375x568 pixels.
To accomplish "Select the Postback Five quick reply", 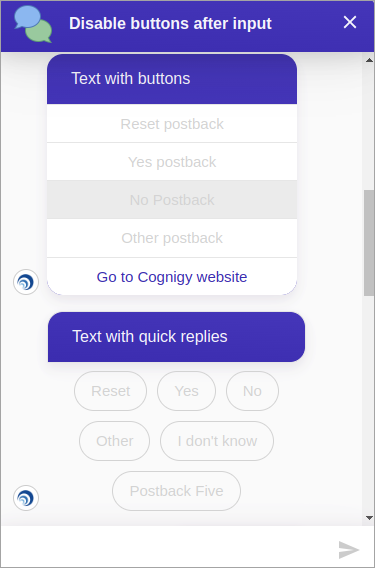I will coord(176,491).
